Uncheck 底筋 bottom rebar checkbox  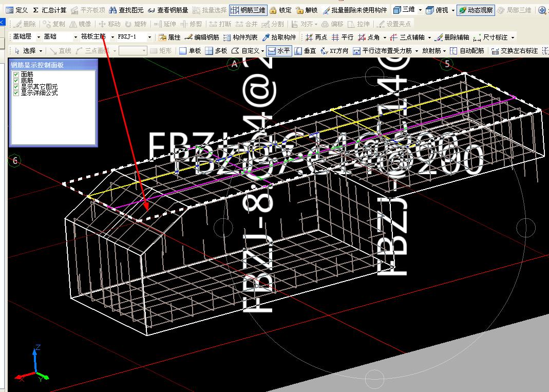pos(16,81)
